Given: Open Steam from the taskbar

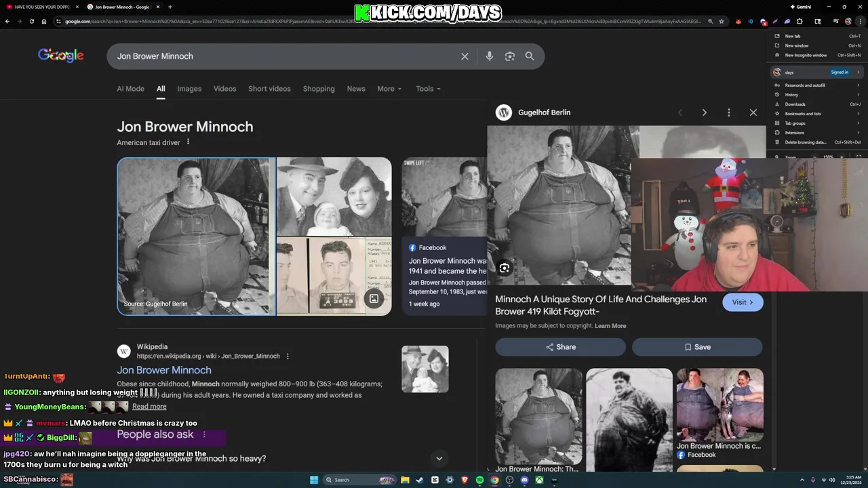Looking at the screenshot, I should click(x=420, y=480).
